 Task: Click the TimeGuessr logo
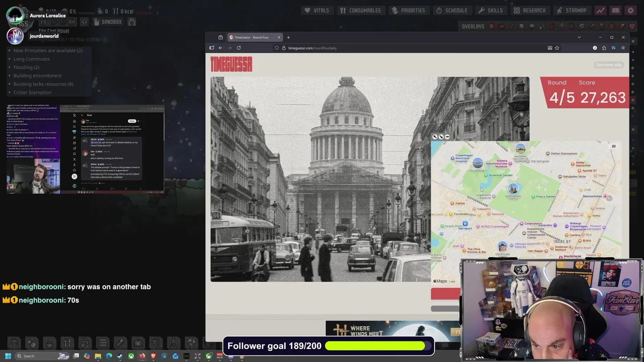231,64
